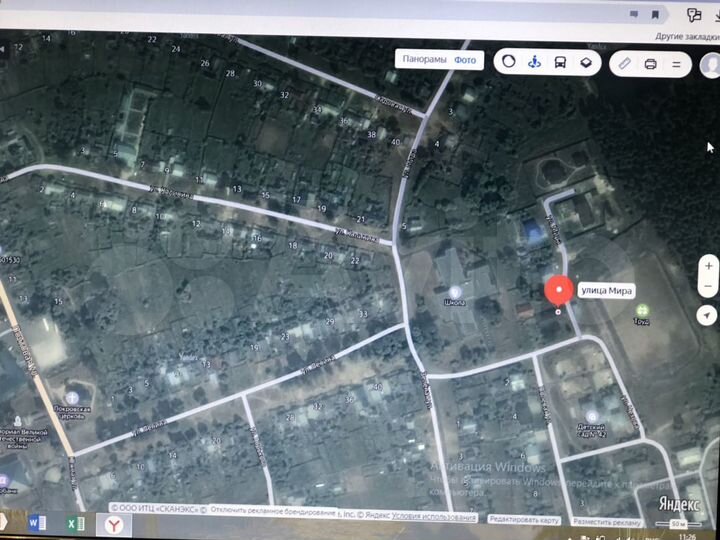
Task: Click house number 29 on the map
Action: click(330, 321)
